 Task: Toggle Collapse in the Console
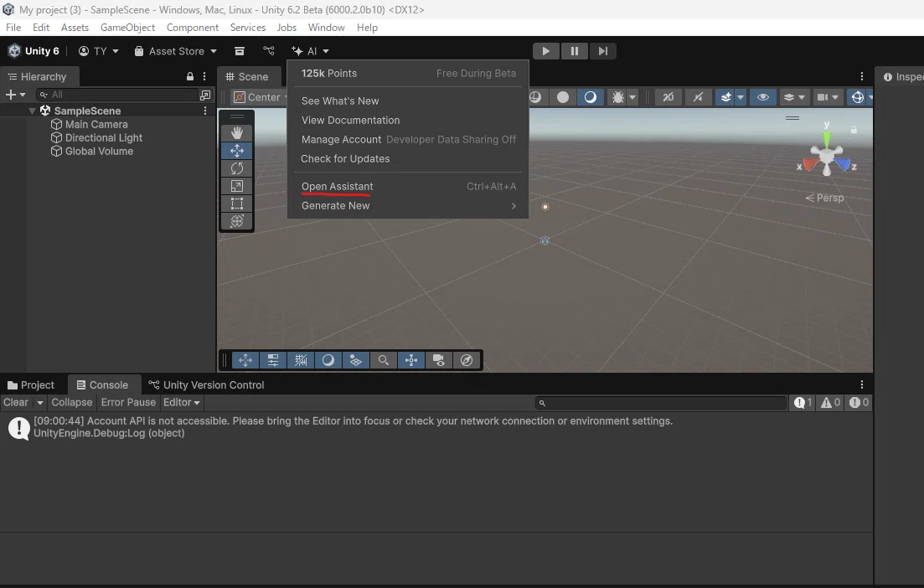coord(72,402)
